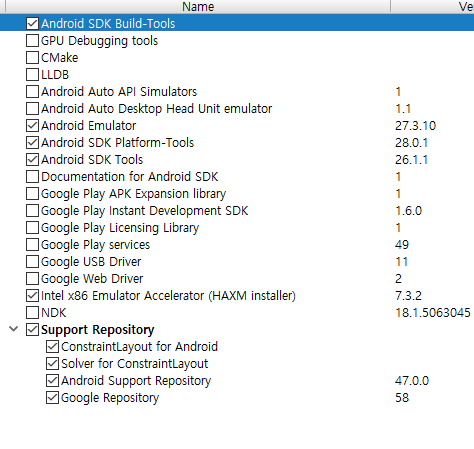Check Android Auto Desktop Head Unit emulator box
The width and height of the screenshot is (474, 449).
pyautogui.click(x=32, y=109)
